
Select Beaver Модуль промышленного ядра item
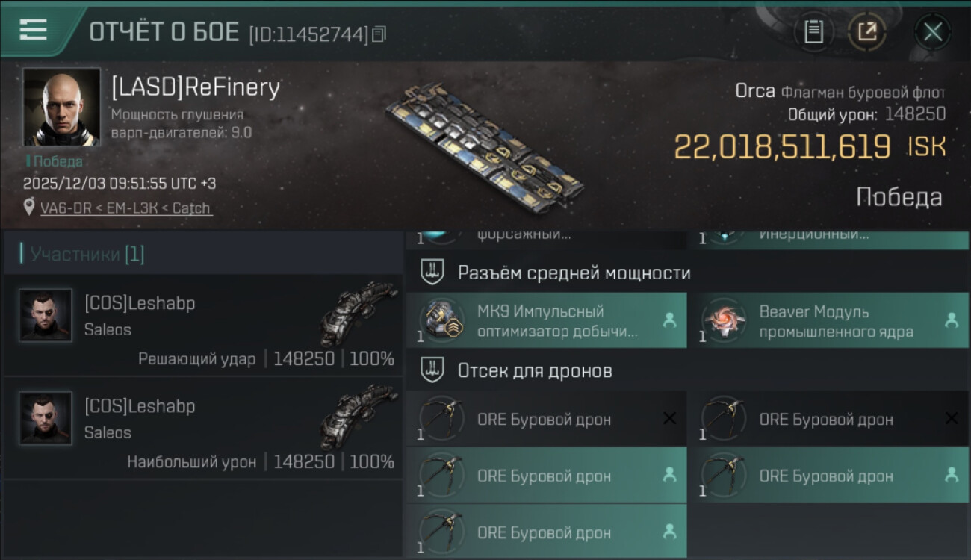[x=829, y=320]
